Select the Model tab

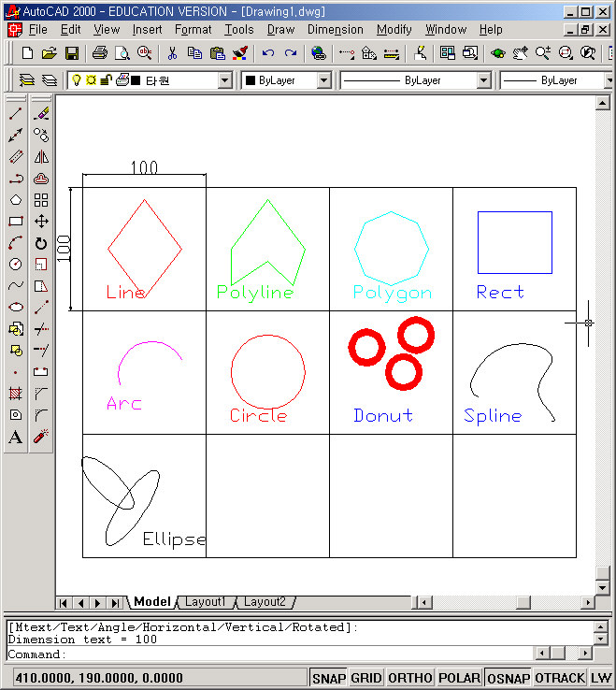point(152,601)
